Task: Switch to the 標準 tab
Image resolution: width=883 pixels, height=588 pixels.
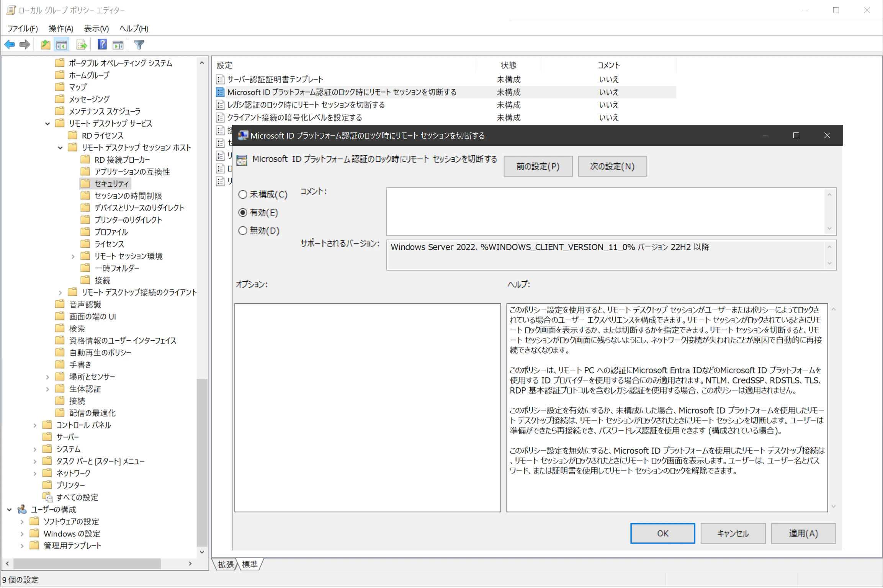Action: click(x=250, y=564)
